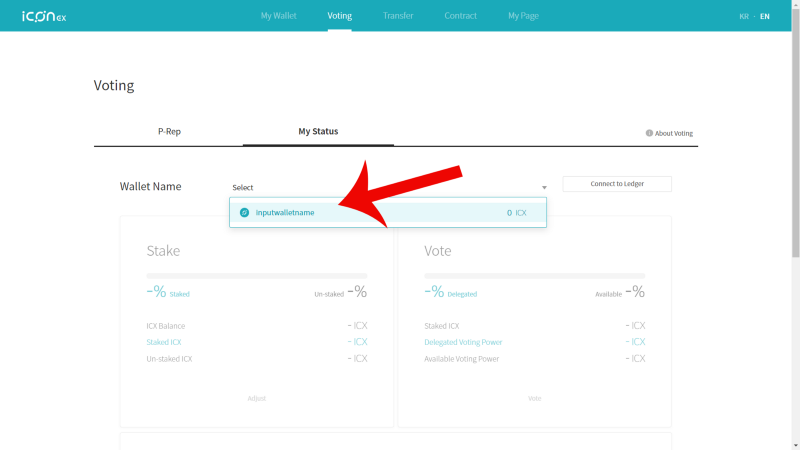Open My Page in navigation
The image size is (800, 450).
pos(523,16)
